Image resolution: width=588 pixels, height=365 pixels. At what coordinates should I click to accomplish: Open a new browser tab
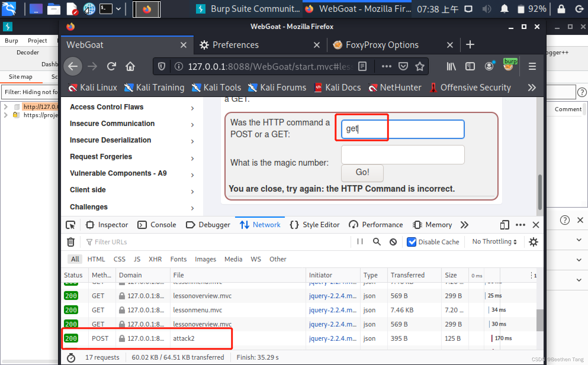click(470, 45)
